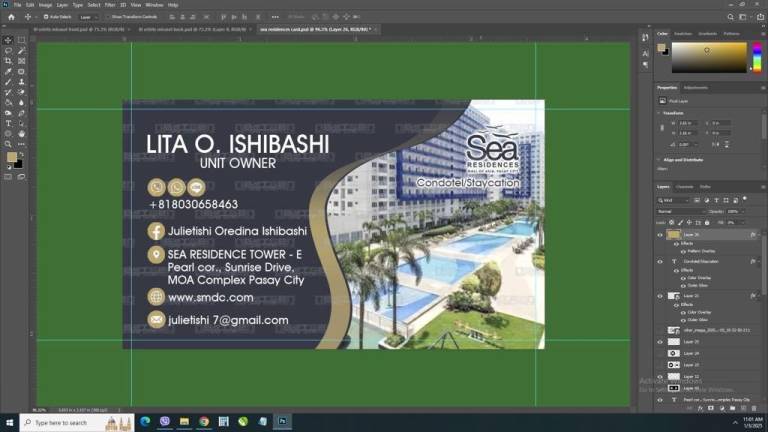Open the blend mode Normal dropdown

[x=681, y=212]
